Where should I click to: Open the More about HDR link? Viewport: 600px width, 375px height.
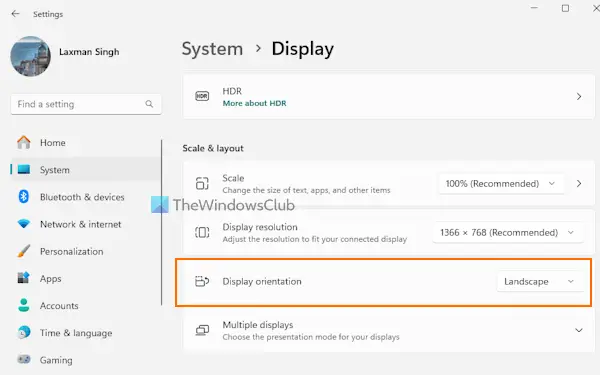coord(254,103)
